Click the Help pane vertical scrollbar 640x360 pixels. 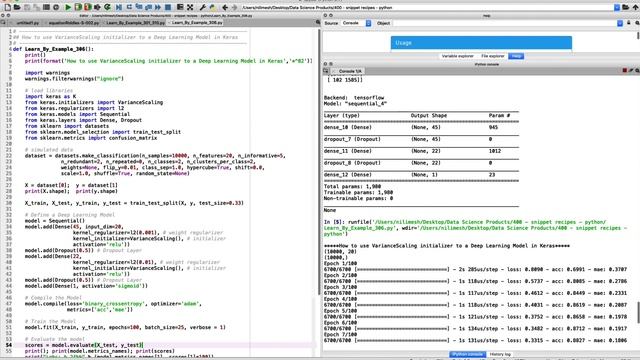tap(638, 36)
